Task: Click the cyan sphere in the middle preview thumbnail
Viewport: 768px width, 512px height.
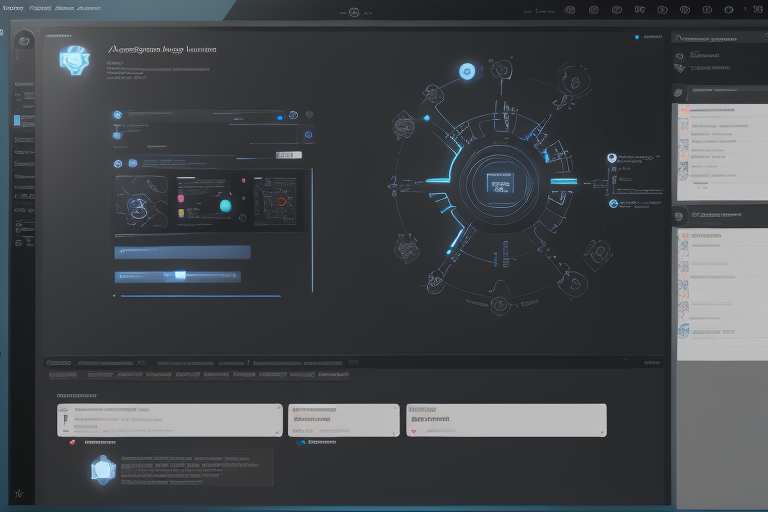Action: [225, 205]
